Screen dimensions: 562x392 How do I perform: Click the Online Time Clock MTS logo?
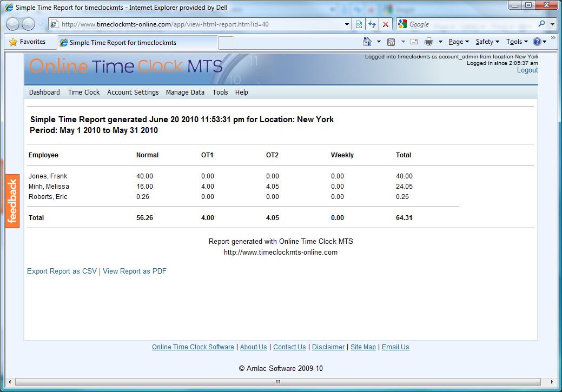(126, 67)
